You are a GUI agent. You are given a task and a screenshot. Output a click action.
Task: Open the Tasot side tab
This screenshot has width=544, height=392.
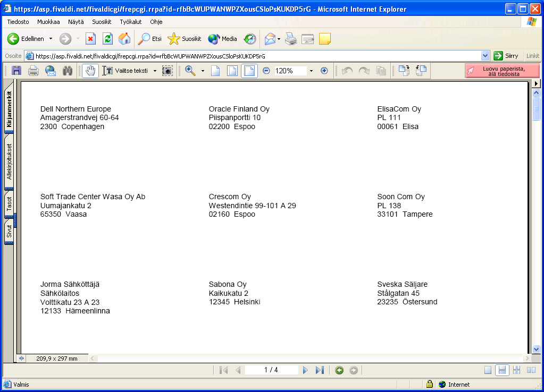click(x=9, y=204)
